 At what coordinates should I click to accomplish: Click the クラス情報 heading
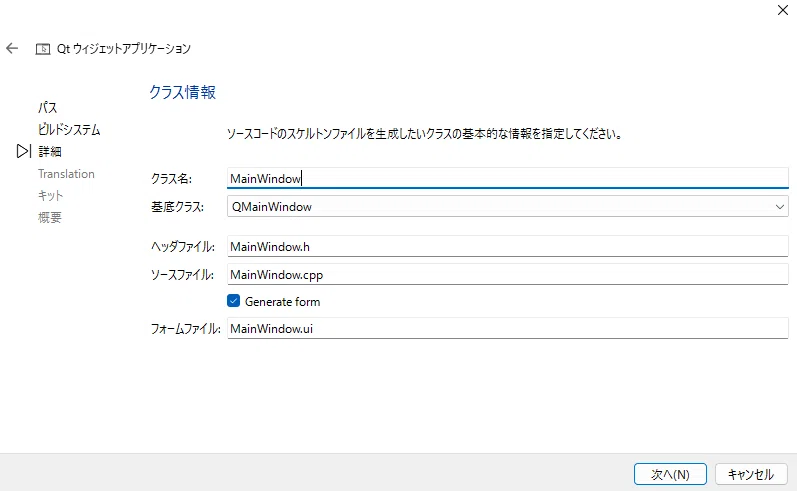click(182, 92)
